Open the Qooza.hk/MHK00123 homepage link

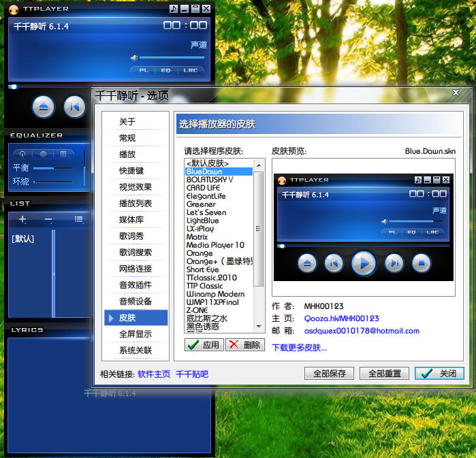[342, 318]
